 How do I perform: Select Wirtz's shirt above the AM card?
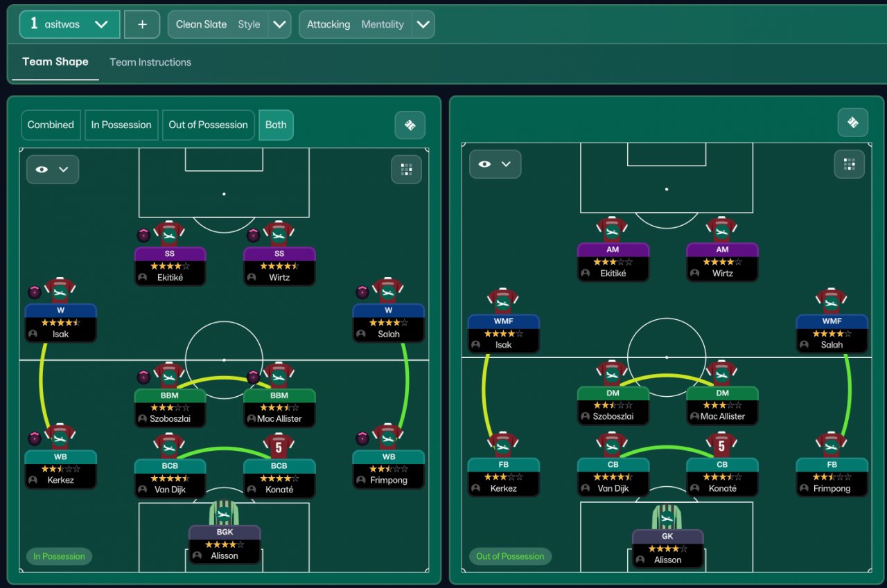(x=721, y=231)
